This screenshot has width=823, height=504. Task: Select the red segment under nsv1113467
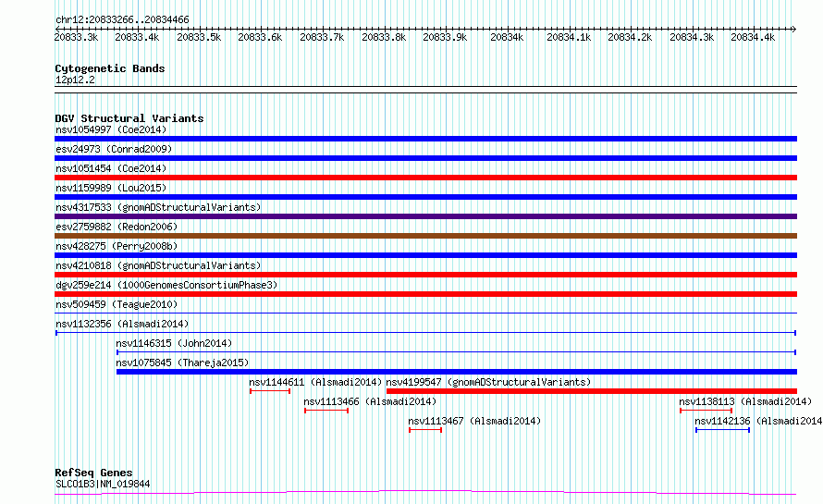pyautogui.click(x=425, y=430)
